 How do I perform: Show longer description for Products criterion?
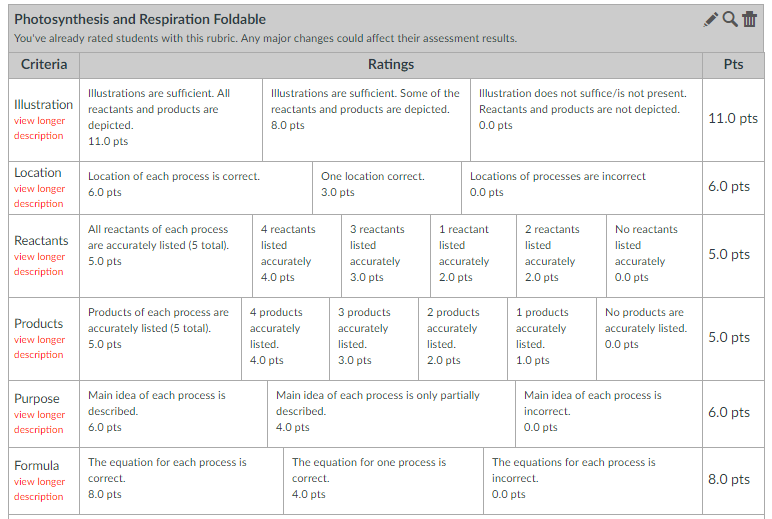pos(39,347)
